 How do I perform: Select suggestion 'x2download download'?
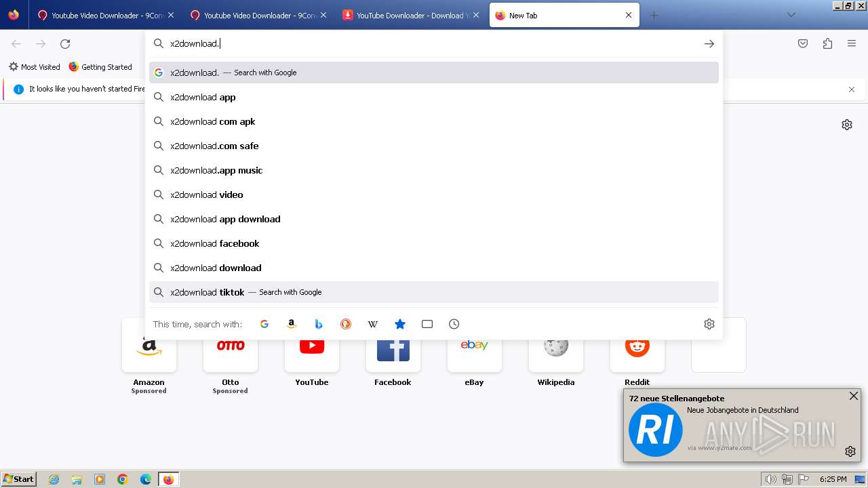pos(434,268)
